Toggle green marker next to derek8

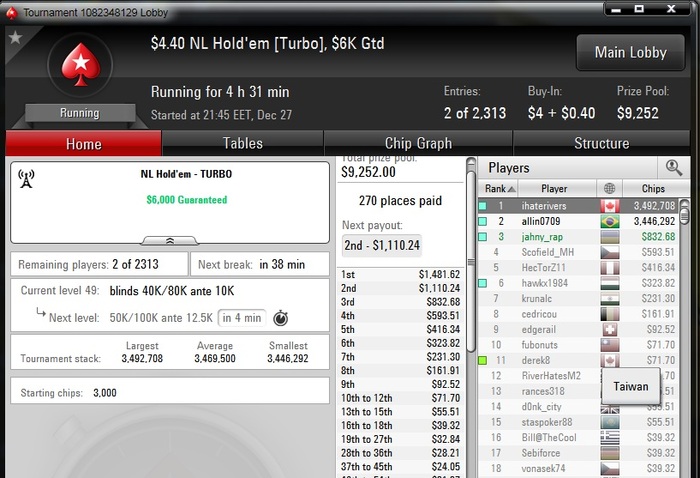tap(483, 360)
